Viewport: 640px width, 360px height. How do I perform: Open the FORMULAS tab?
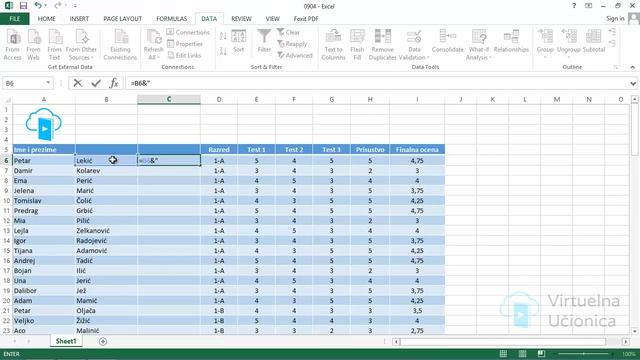[171, 19]
